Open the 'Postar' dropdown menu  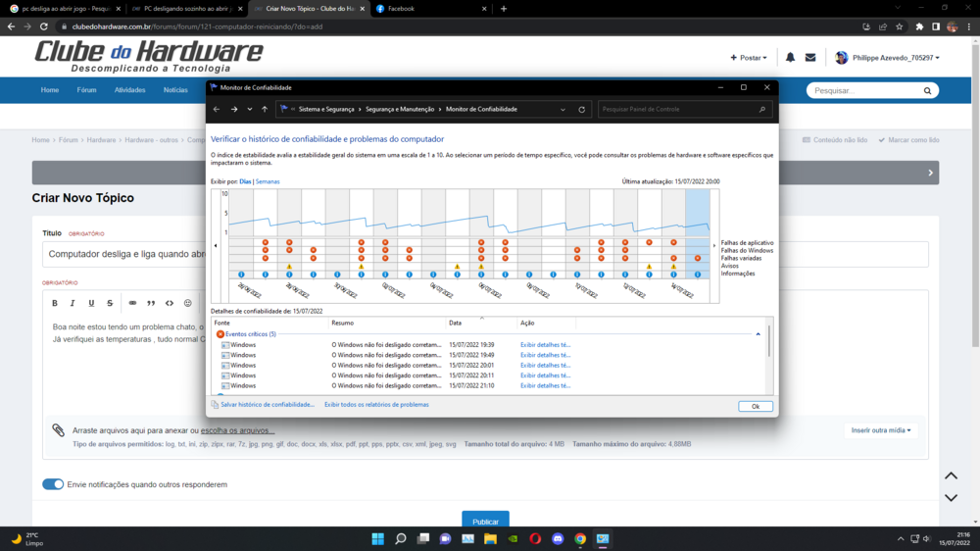click(749, 58)
